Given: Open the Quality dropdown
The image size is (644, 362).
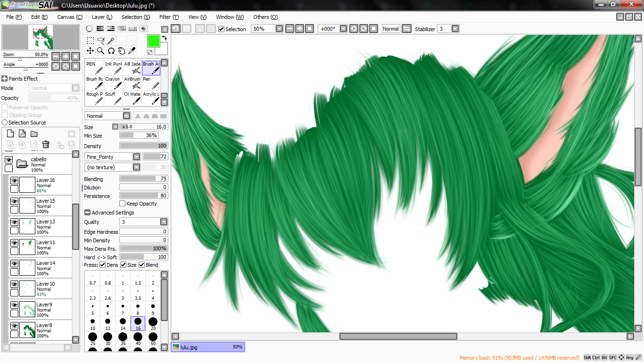Looking at the screenshot, I should (164, 222).
